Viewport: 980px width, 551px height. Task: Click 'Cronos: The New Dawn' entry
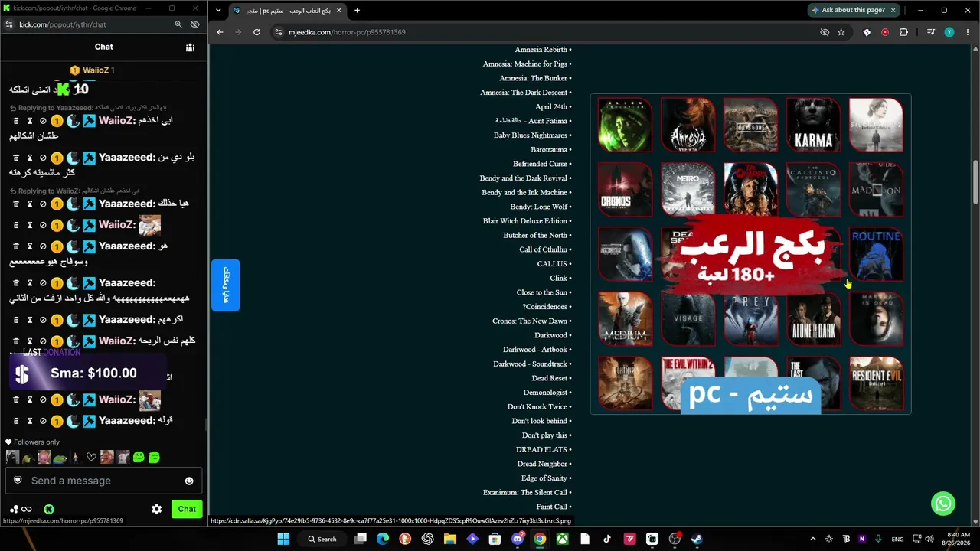[x=530, y=321]
